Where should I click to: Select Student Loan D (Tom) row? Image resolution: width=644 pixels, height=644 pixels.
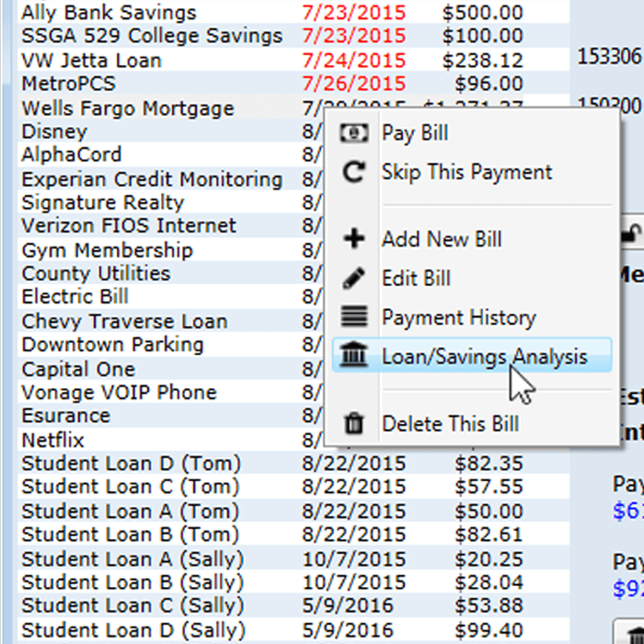[293, 464]
